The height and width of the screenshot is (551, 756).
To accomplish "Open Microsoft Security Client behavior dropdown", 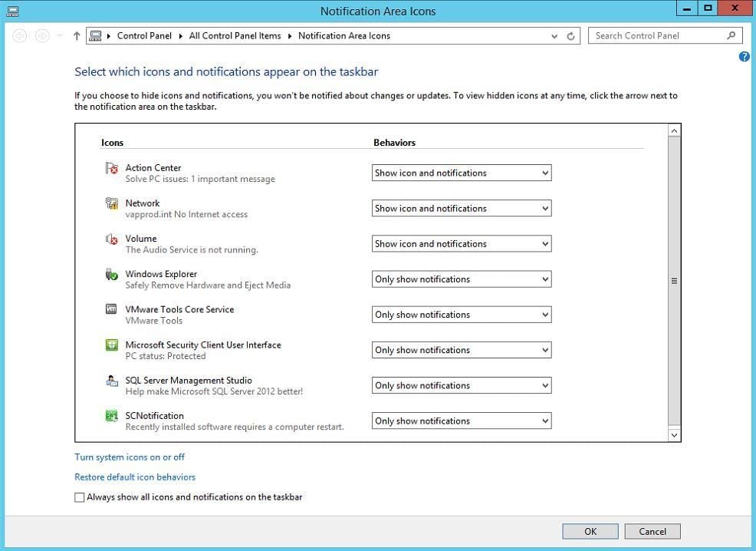I will tap(462, 350).
